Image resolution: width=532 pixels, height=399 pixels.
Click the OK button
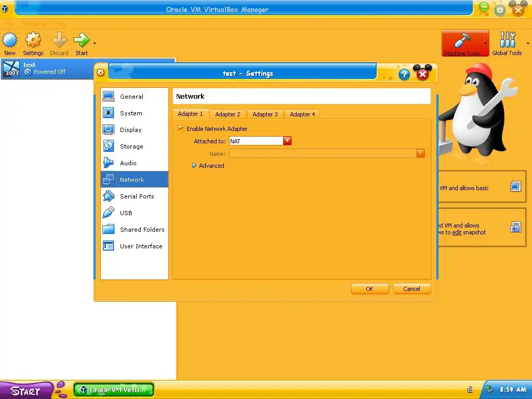click(x=370, y=289)
